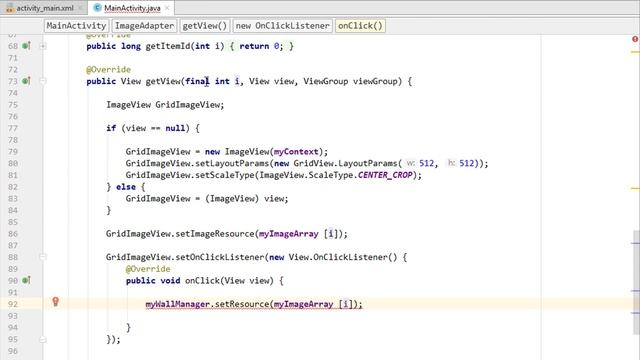The width and height of the screenshot is (640, 360).
Task: Click the MainActivity.java file icon
Action: pyautogui.click(x=97, y=8)
